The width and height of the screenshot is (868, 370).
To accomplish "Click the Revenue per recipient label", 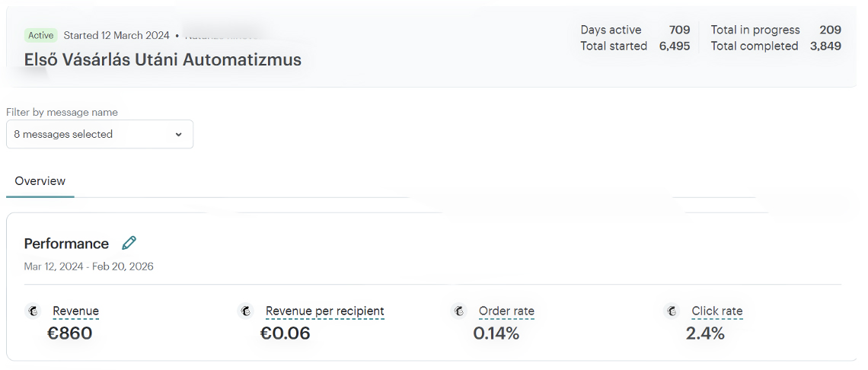I will point(325,311).
